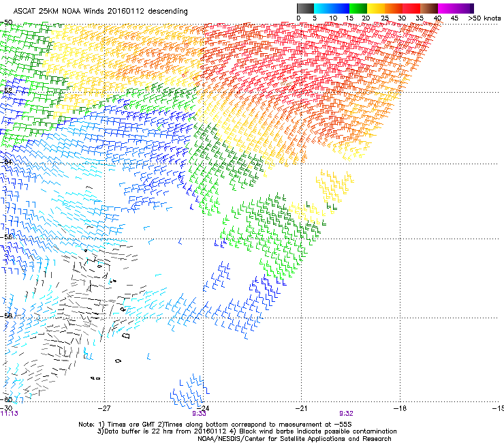The height and width of the screenshot is (443, 504).
Task: Click the 9:33 pass time label
Action: point(199,414)
